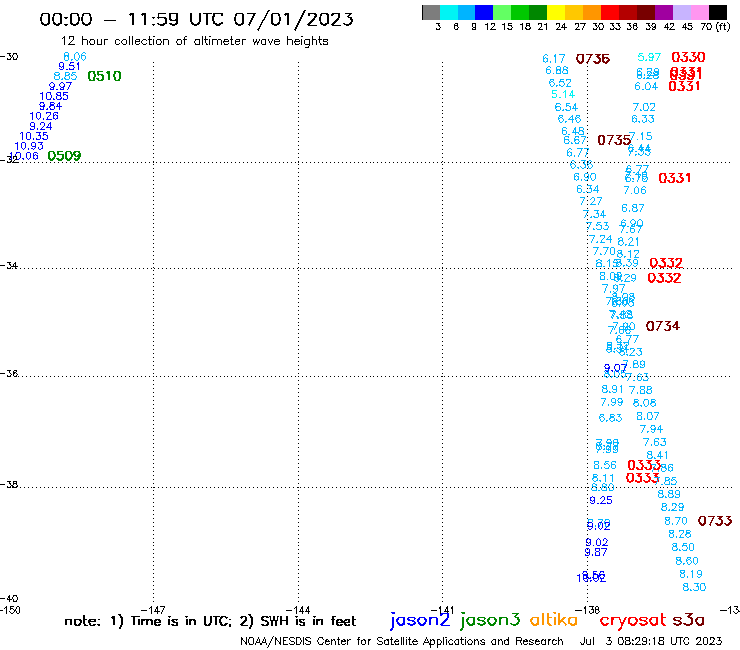Click the latitude axis label '-38'

pyautogui.click(x=9, y=485)
